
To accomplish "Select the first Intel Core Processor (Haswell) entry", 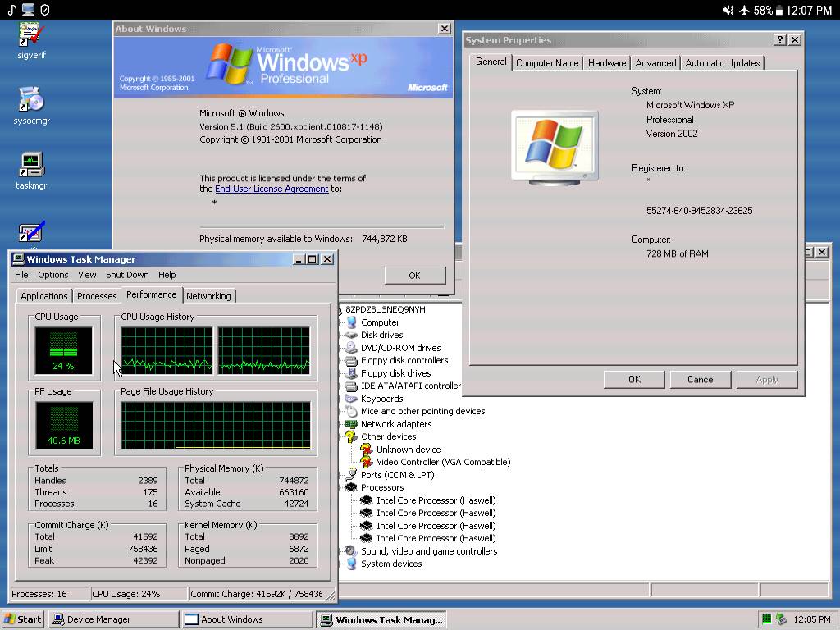I will (x=436, y=500).
